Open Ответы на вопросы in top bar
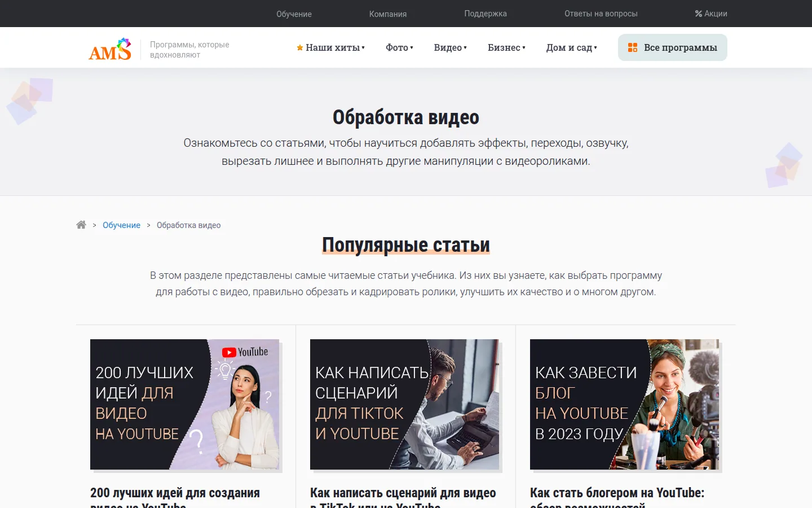Viewport: 812px width, 508px height. 601,14
